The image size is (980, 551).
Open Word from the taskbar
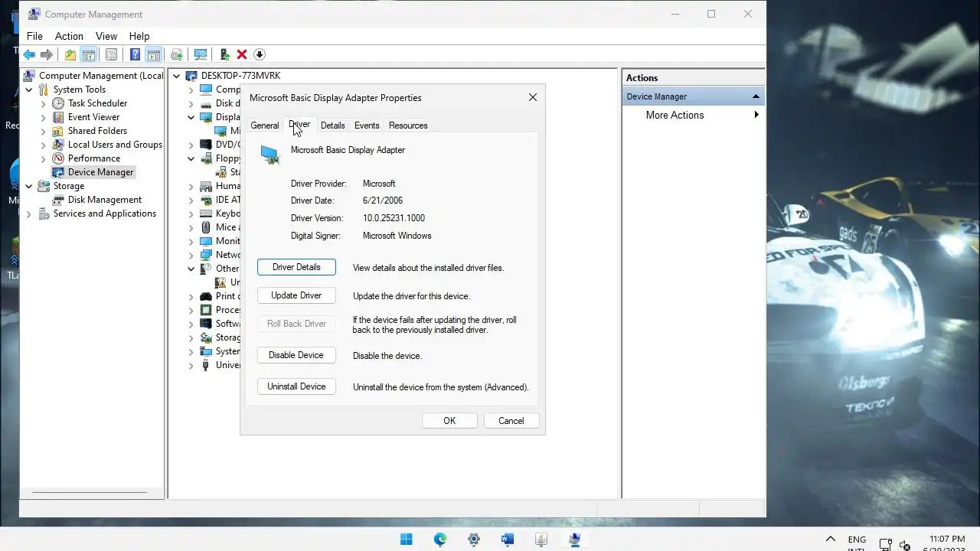(x=508, y=540)
